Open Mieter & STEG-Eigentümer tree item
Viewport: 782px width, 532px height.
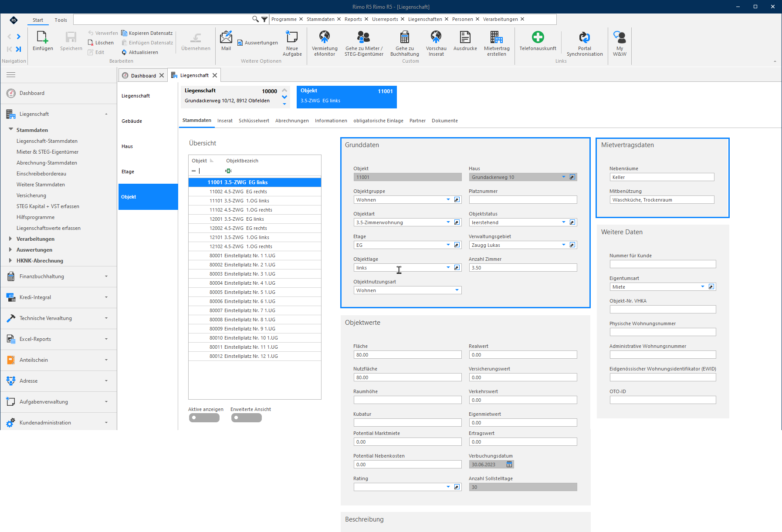pyautogui.click(x=47, y=152)
